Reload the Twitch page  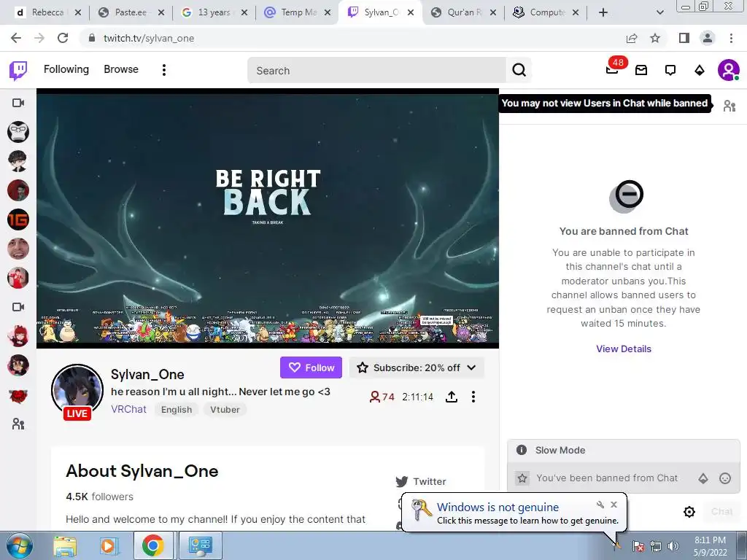coord(63,38)
